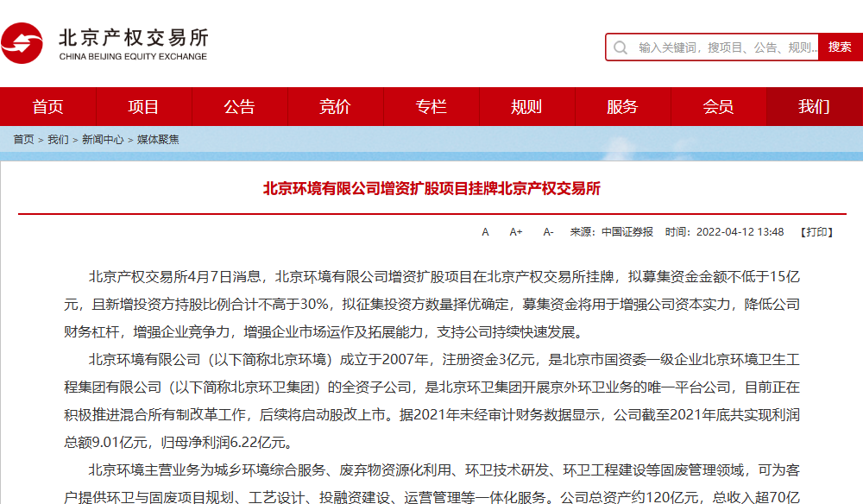Click the line starting 北京环境主营业务为城乡环境综合服务

tap(444, 470)
